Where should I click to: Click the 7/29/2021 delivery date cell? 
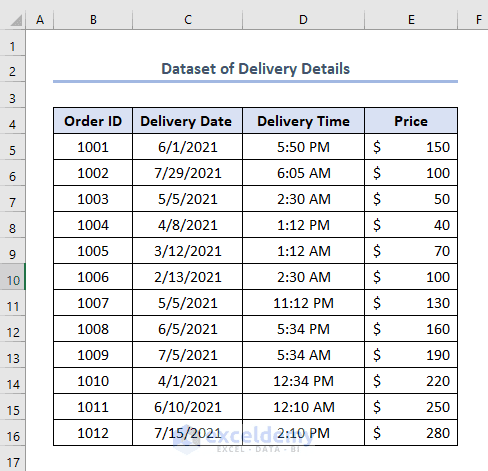click(x=187, y=173)
